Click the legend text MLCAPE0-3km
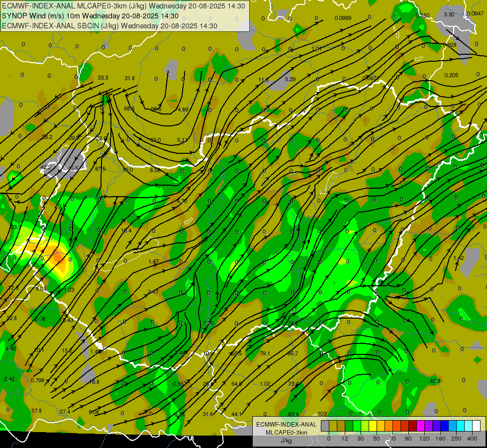The width and height of the screenshot is (487, 448). pyautogui.click(x=287, y=433)
